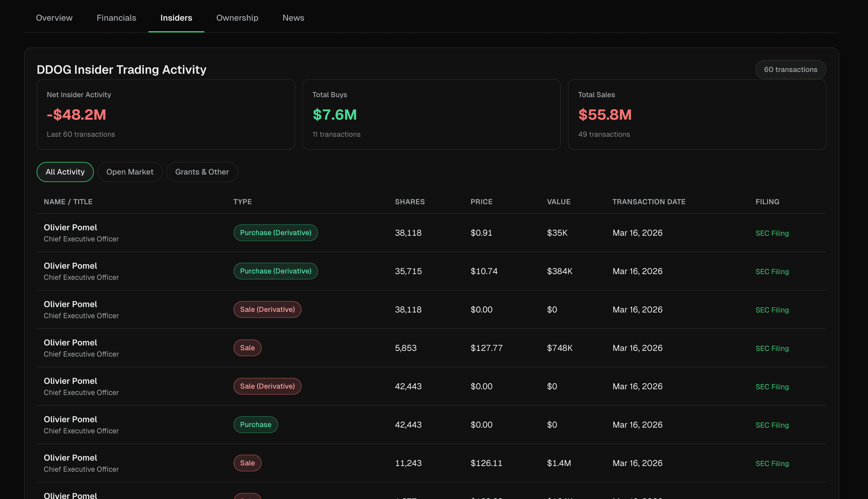
Task: Open SEC Filing for $10.74 purchase row
Action: (772, 271)
